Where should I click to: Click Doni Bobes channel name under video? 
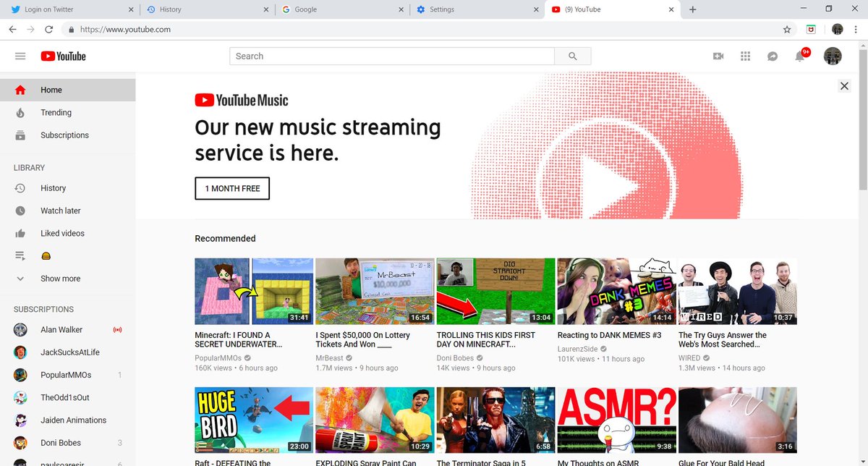pyautogui.click(x=455, y=358)
